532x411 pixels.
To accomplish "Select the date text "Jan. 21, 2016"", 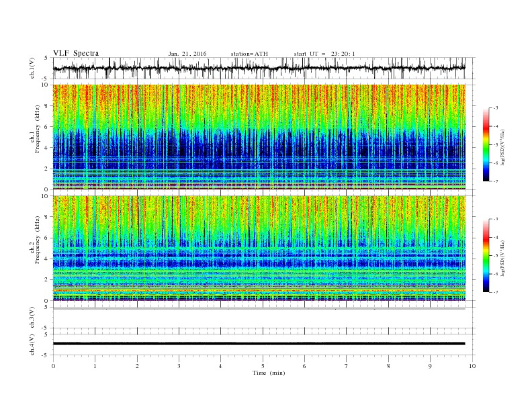I will coord(187,54).
